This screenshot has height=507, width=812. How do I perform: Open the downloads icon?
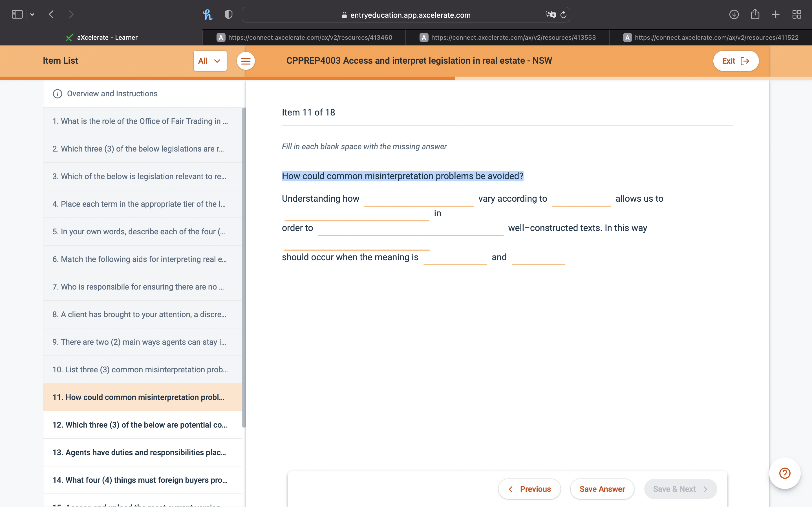click(734, 14)
